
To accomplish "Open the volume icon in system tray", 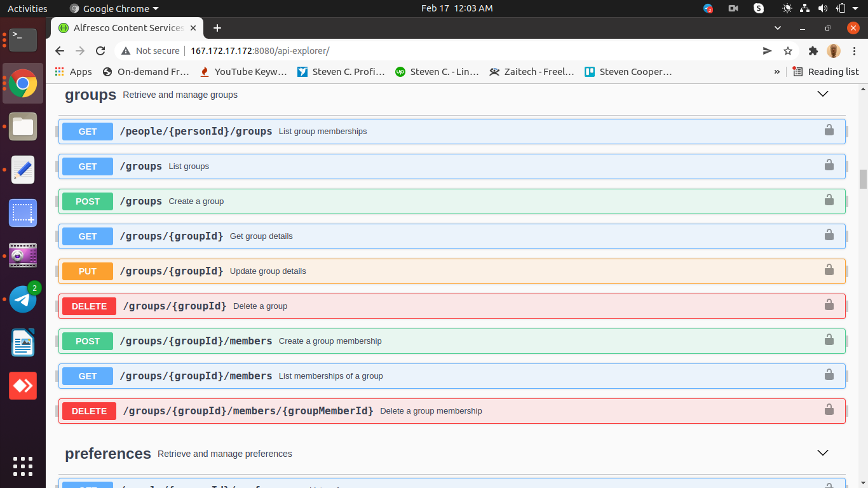I will click(x=823, y=8).
